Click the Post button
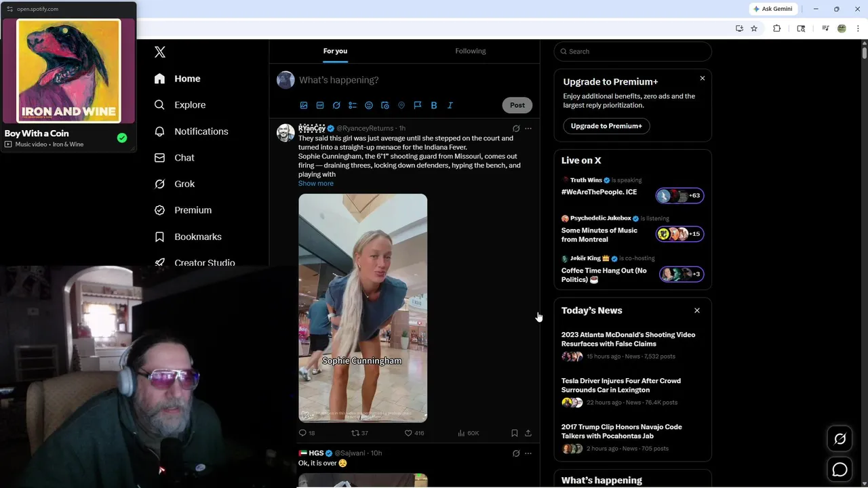The image size is (868, 488). click(x=517, y=105)
